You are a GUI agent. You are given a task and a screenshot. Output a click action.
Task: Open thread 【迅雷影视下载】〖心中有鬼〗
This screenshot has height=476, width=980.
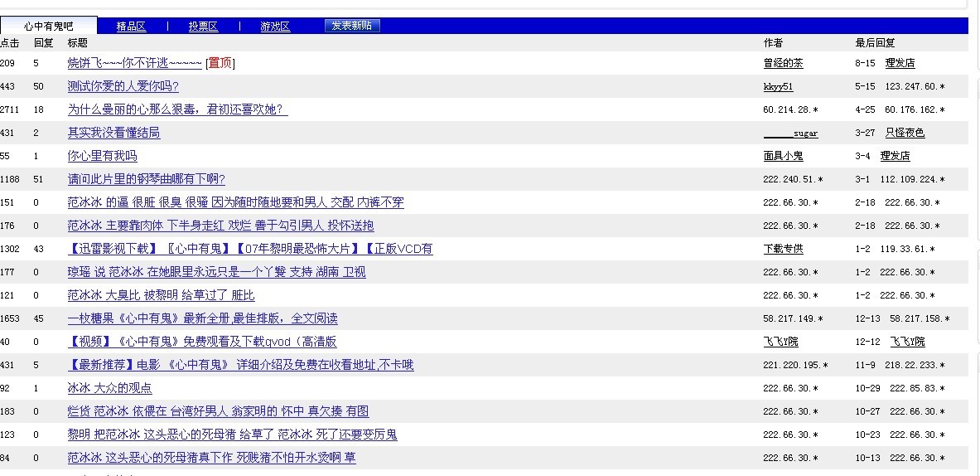(250, 248)
